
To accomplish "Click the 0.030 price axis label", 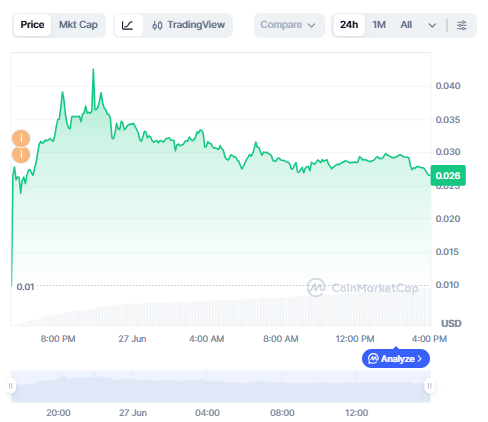I will (448, 152).
